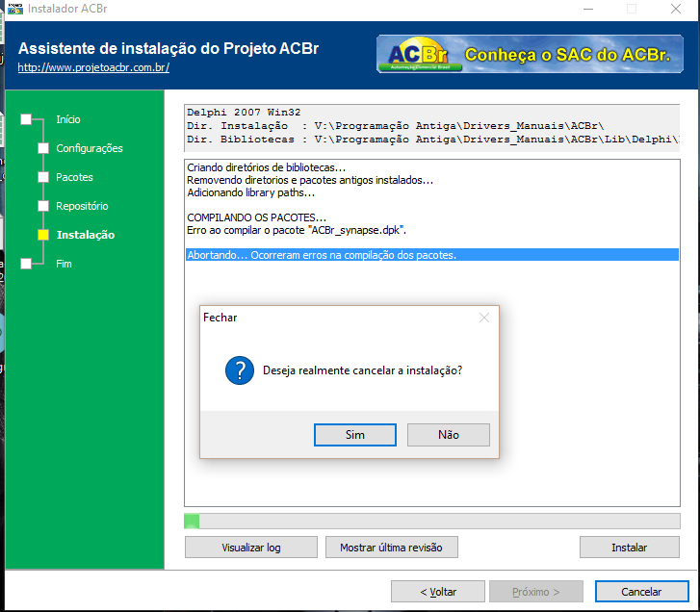
Task: Close the Instalador ACBr window
Action: pos(676,9)
